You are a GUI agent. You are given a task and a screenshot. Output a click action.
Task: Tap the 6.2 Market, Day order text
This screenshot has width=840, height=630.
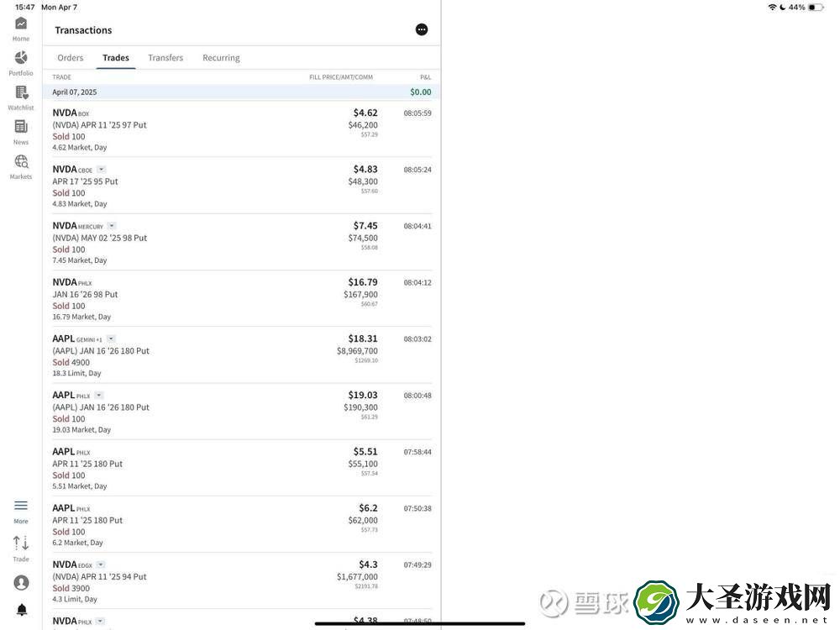[x=77, y=543]
